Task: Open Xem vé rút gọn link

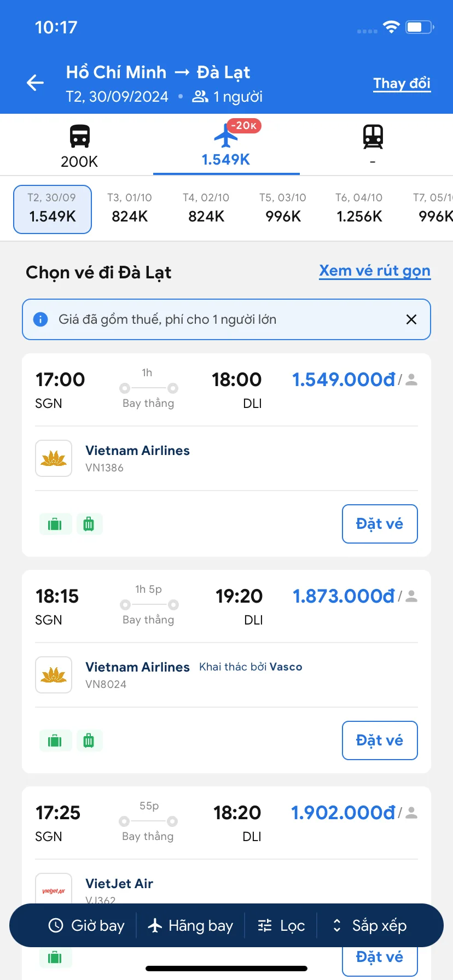Action: [x=375, y=271]
